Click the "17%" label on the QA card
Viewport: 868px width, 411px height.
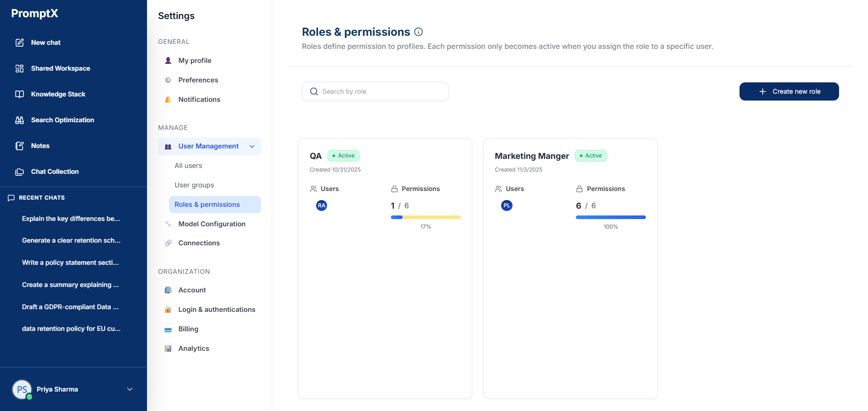[426, 227]
